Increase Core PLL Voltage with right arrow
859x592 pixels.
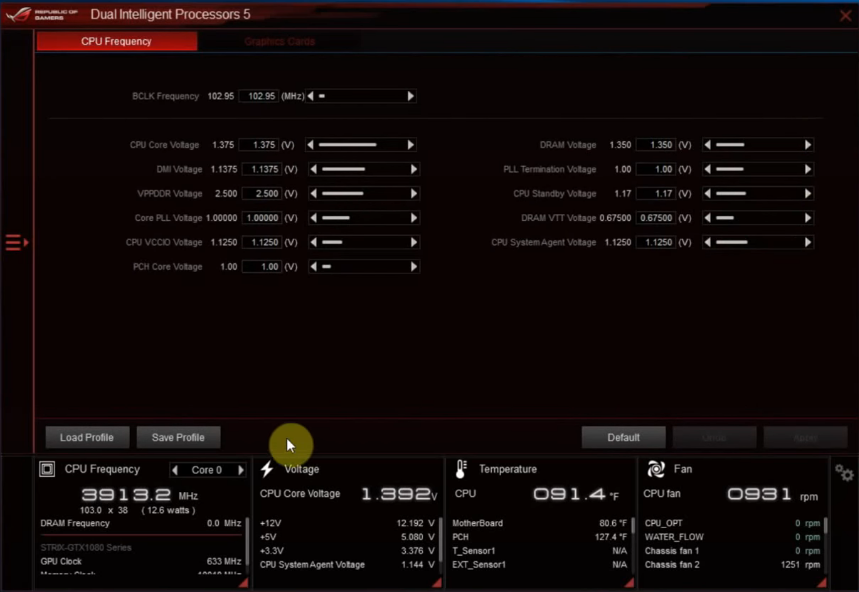click(x=414, y=218)
